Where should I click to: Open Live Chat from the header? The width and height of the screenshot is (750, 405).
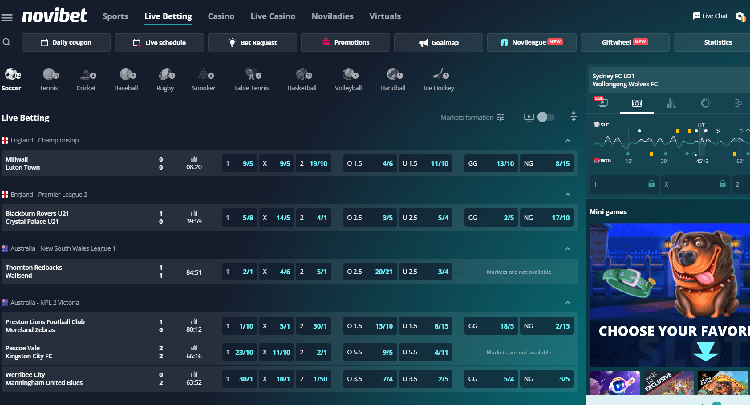click(709, 16)
